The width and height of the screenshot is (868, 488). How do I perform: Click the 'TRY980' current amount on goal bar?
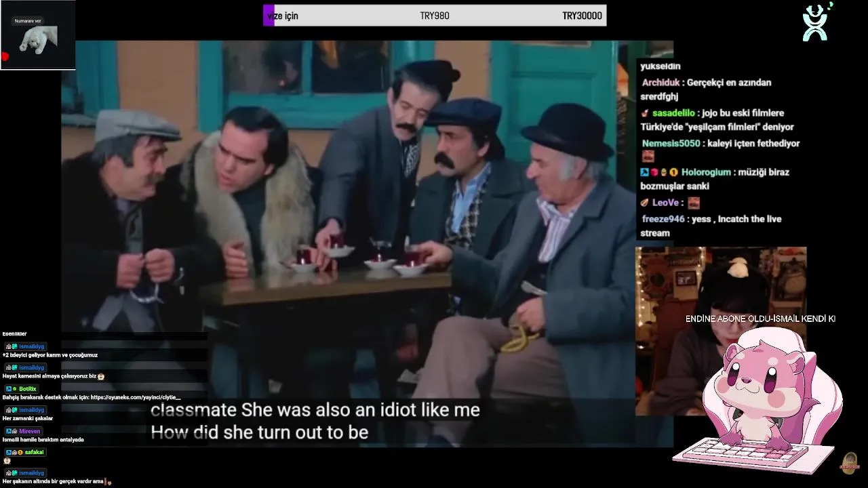(x=435, y=16)
